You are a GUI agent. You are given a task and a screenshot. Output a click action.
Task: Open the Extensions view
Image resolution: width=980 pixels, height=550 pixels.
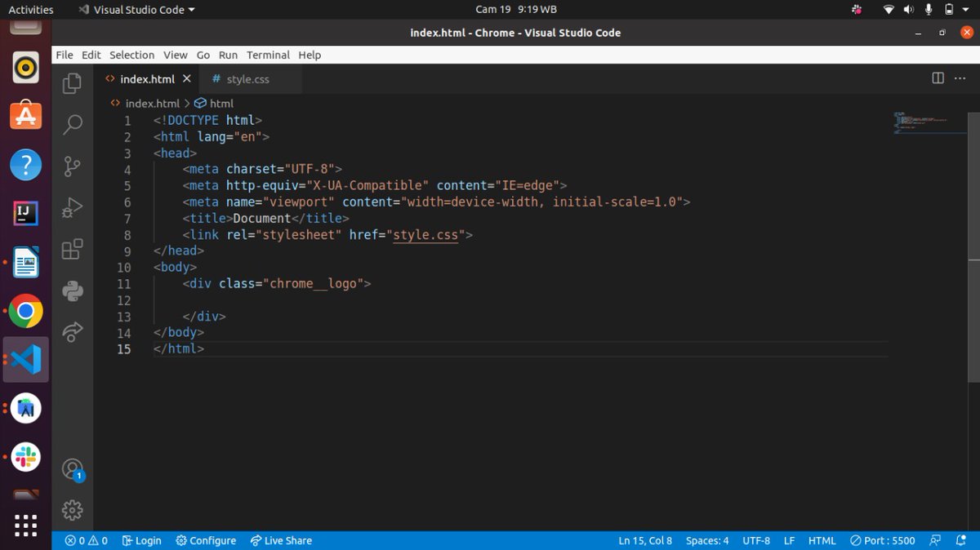(73, 248)
